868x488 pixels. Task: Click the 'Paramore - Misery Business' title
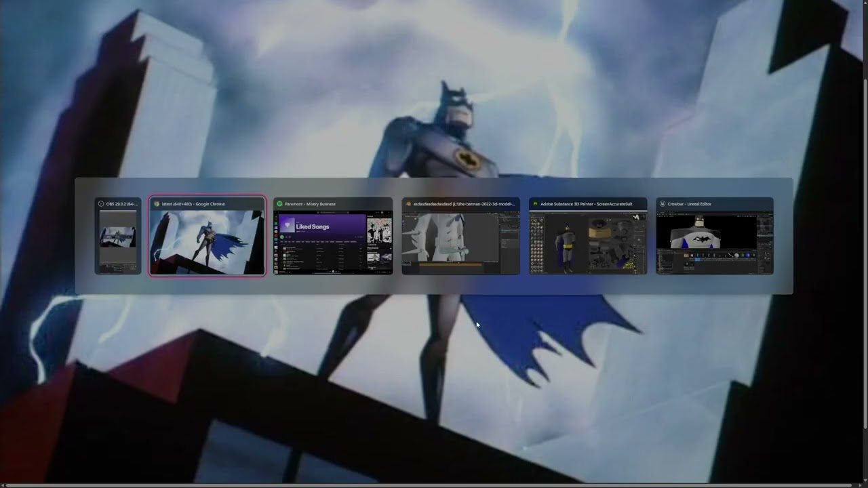click(x=310, y=204)
